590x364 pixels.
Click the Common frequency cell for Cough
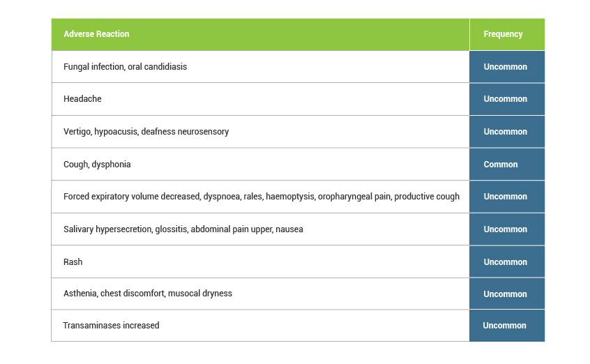pos(507,164)
